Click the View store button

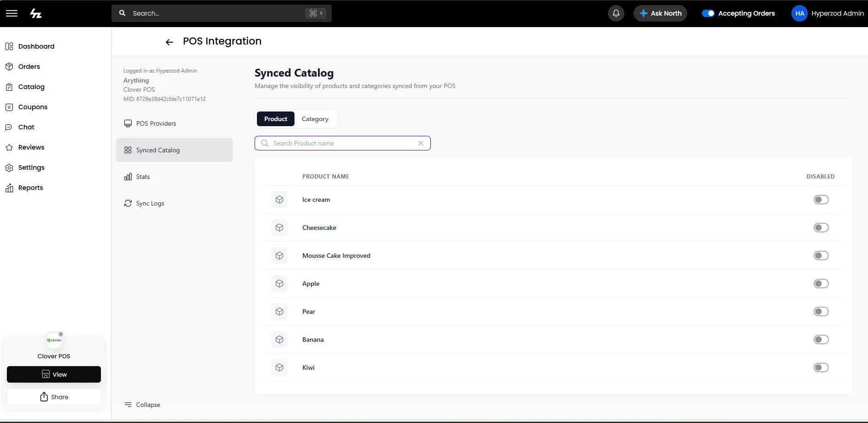pos(54,374)
